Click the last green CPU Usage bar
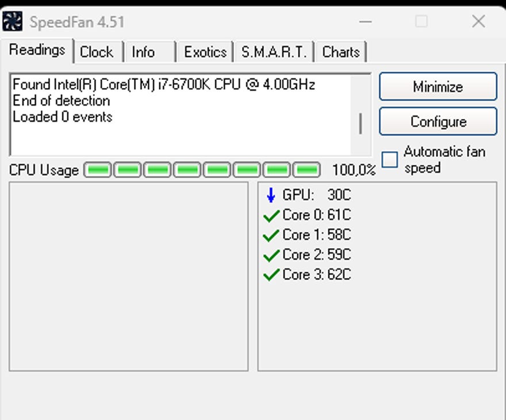Screen dimensions: 506x420 [x=306, y=170]
